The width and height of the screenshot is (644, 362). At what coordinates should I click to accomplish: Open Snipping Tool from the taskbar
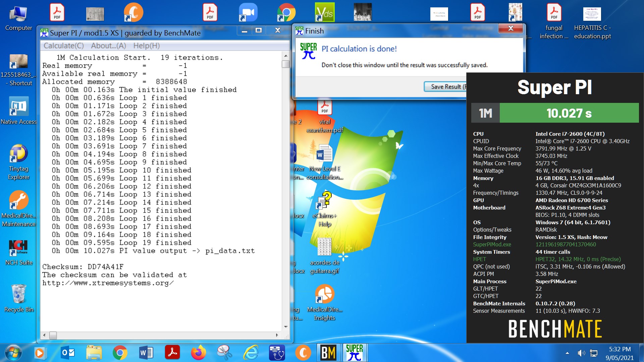(x=225, y=353)
